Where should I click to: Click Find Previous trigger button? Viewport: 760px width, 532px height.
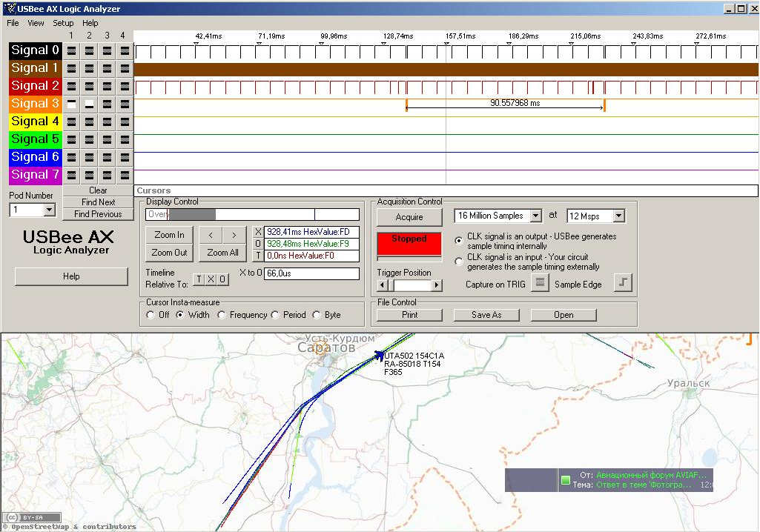[98, 214]
